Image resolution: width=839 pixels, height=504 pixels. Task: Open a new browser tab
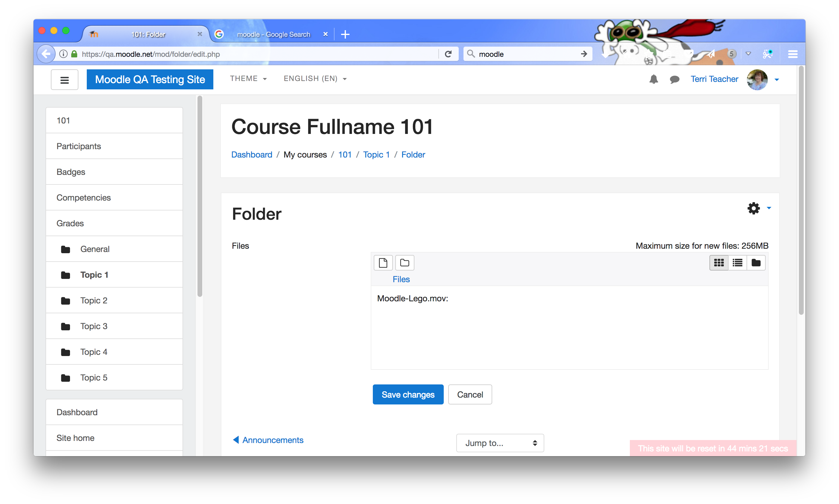[345, 34]
